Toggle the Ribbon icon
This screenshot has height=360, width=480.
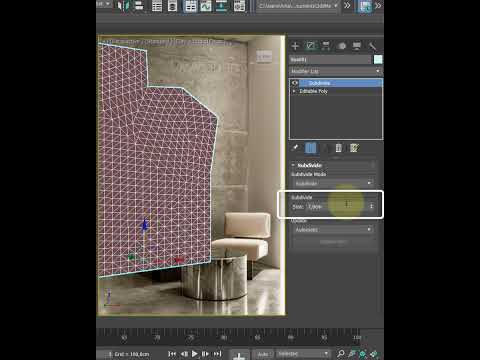[x=190, y=6]
